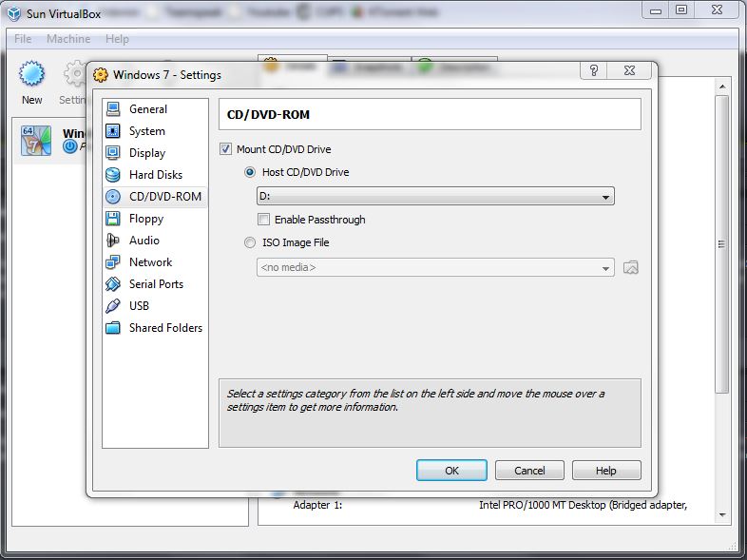Click the Adapter 1: label
Screen dimensions: 747x560
(x=317, y=505)
